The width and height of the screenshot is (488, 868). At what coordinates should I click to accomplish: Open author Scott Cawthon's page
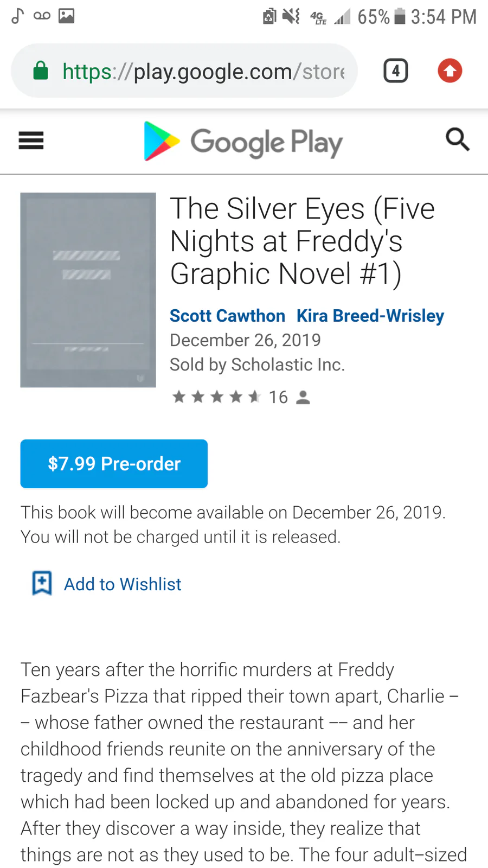(227, 316)
